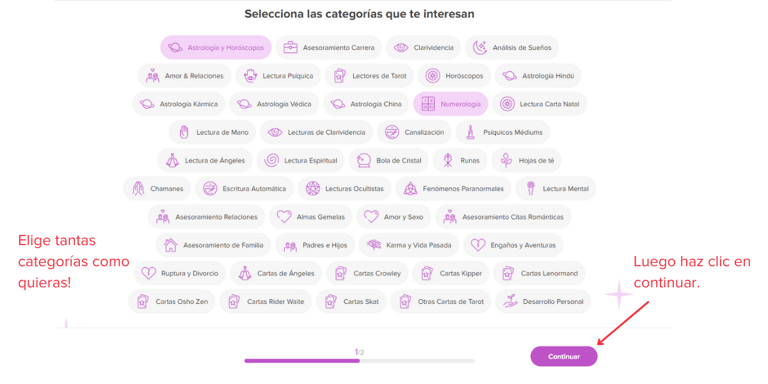
Task: Select the Astrología Hindú category
Action: pyautogui.click(x=538, y=76)
